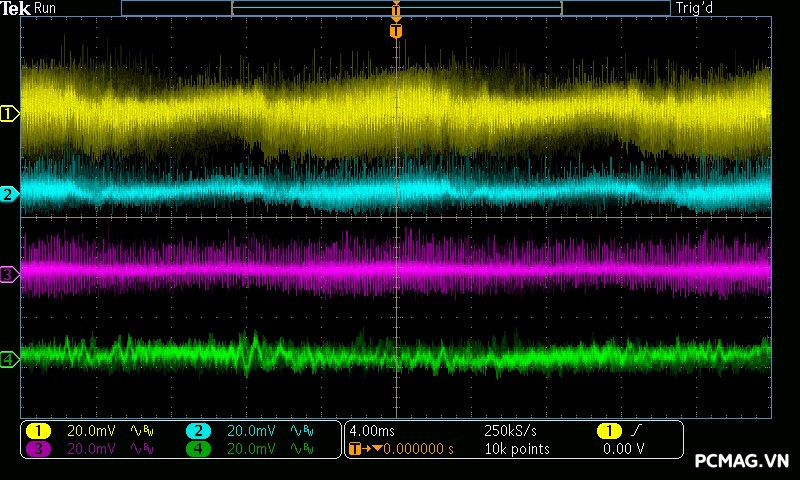Click the trigger source channel 1 badge

click(608, 431)
